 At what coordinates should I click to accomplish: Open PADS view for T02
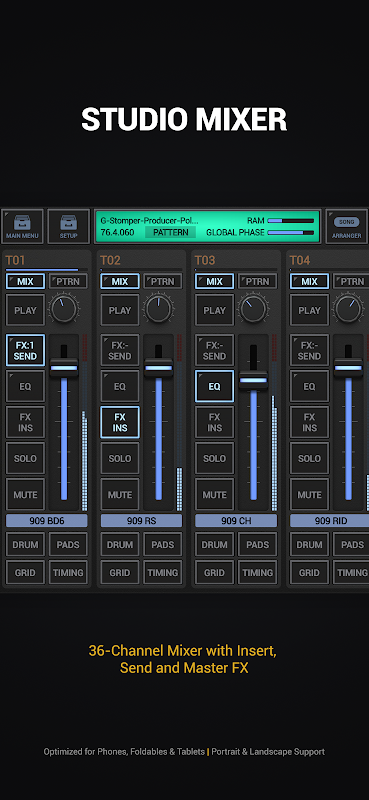pos(163,544)
